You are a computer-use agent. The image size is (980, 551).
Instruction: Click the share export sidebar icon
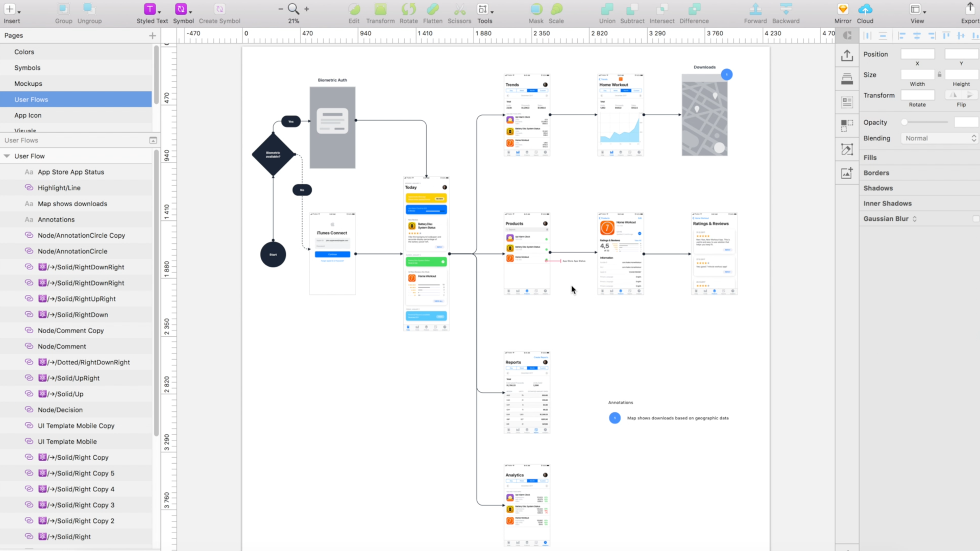847,55
